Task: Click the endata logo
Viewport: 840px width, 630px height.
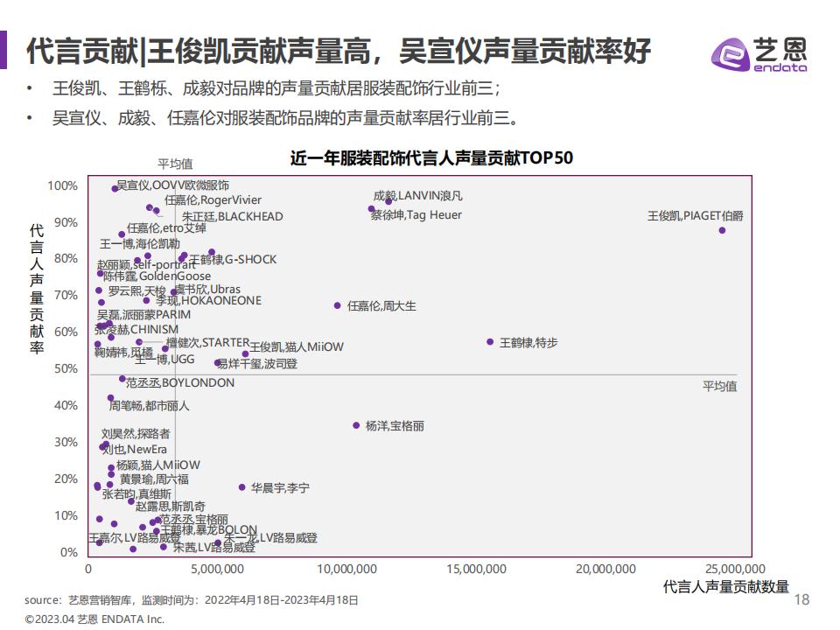Action: (x=759, y=53)
